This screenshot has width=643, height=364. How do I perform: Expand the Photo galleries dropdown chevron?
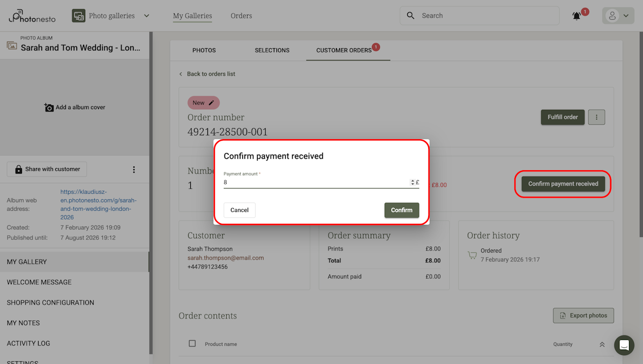pos(146,16)
